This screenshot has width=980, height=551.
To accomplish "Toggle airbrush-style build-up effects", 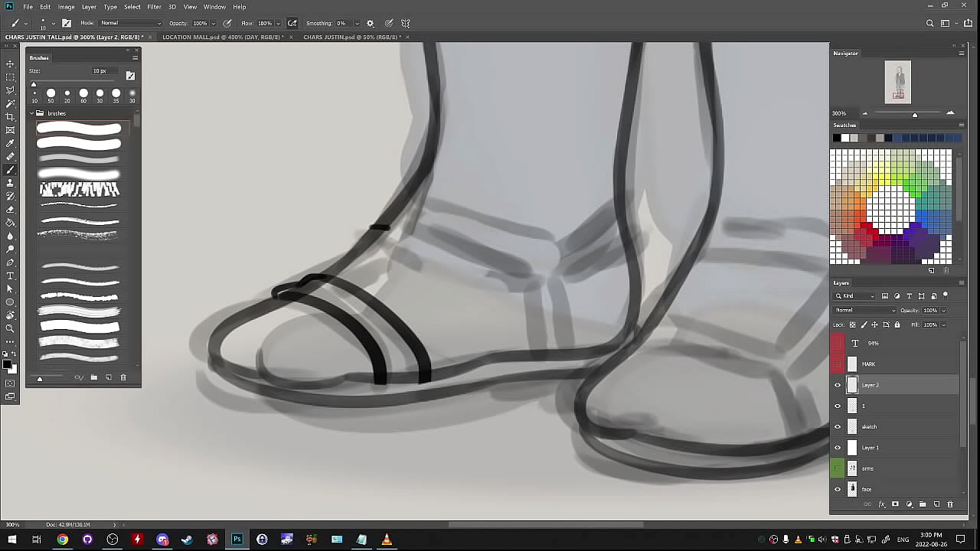I will (292, 24).
